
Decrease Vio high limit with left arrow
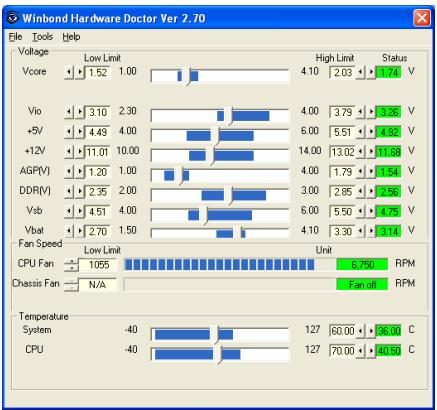click(x=360, y=112)
